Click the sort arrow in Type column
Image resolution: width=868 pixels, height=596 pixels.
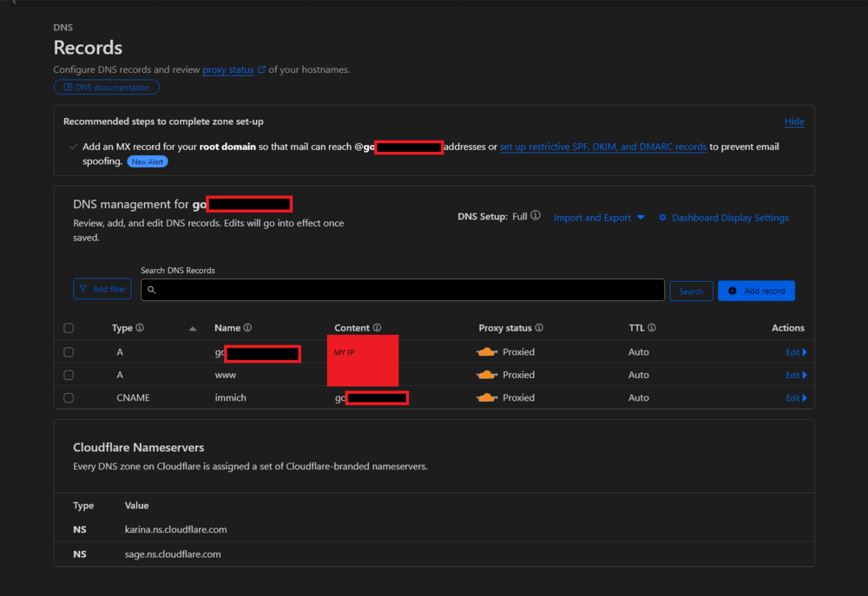point(192,329)
